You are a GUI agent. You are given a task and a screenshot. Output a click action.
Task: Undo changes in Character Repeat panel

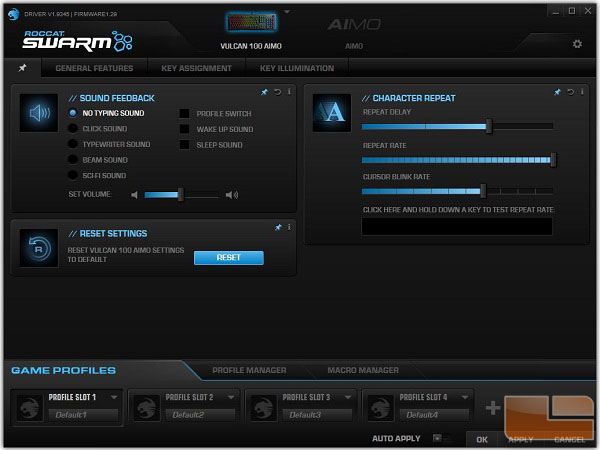tap(571, 92)
